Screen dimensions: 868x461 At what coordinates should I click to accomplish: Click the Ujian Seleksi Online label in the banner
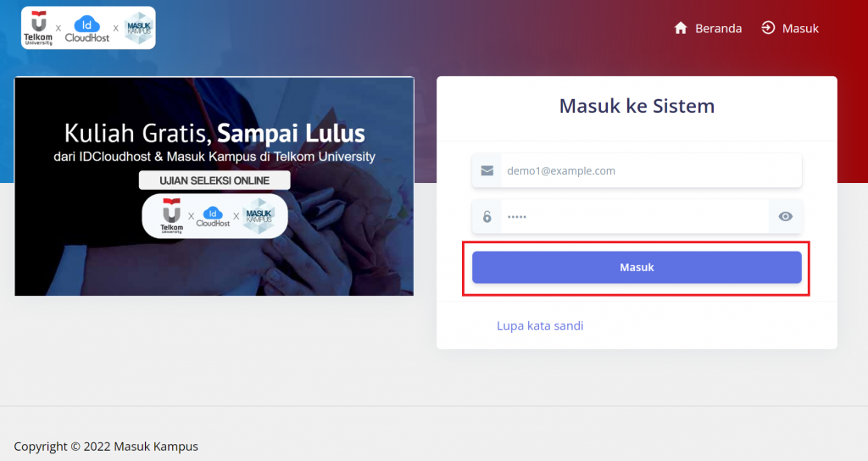[x=214, y=181]
